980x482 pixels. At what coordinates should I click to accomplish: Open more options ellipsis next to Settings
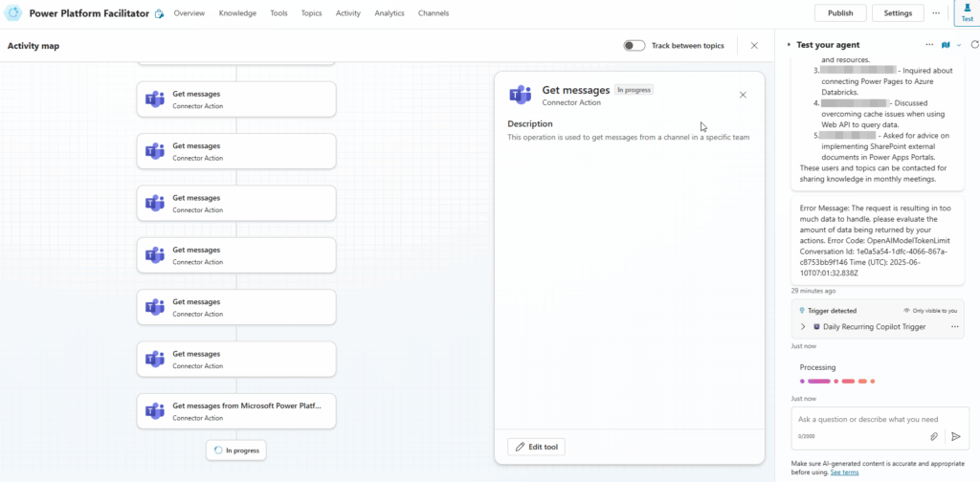pos(936,13)
